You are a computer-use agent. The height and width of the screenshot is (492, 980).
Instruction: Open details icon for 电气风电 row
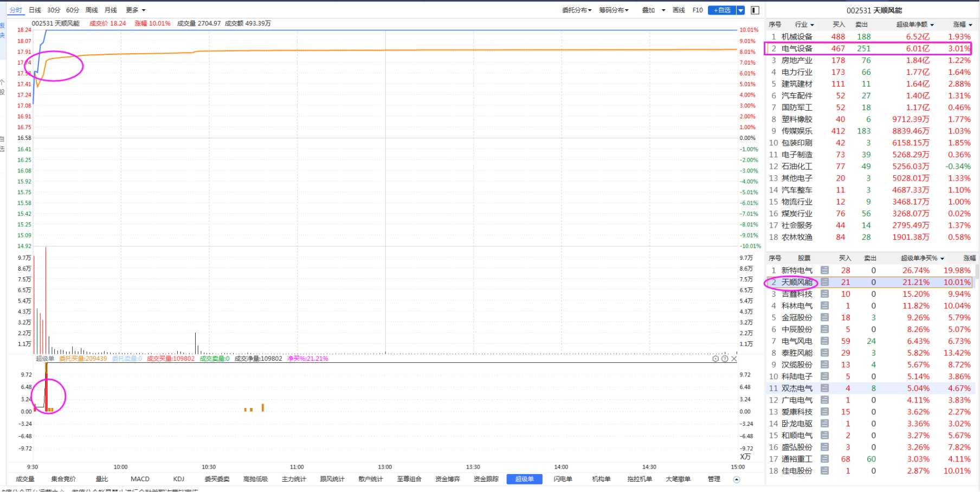click(824, 341)
